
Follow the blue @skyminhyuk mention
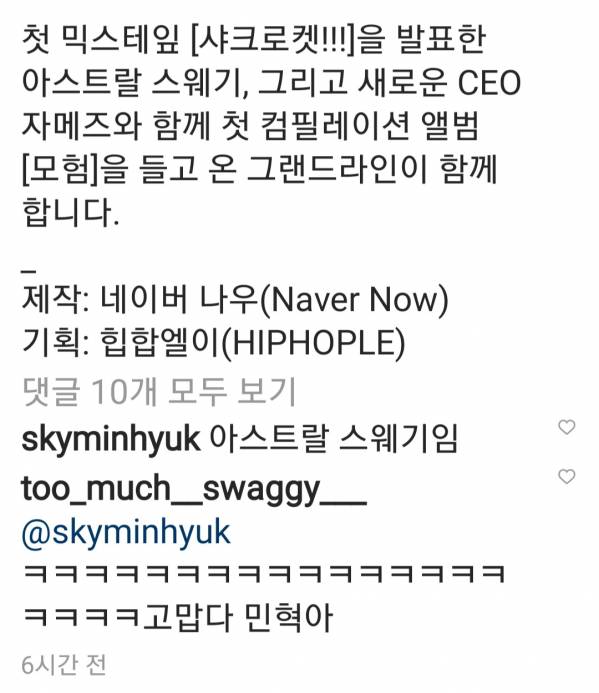point(126,533)
